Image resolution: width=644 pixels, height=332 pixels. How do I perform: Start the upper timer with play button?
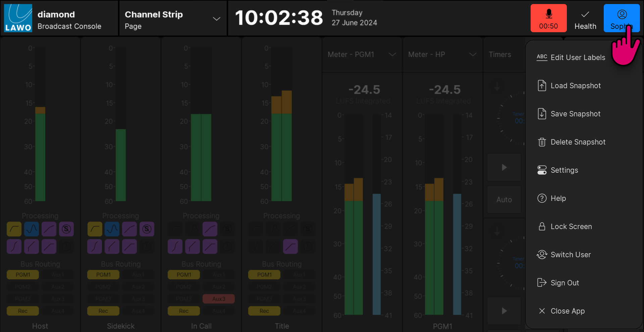click(504, 167)
